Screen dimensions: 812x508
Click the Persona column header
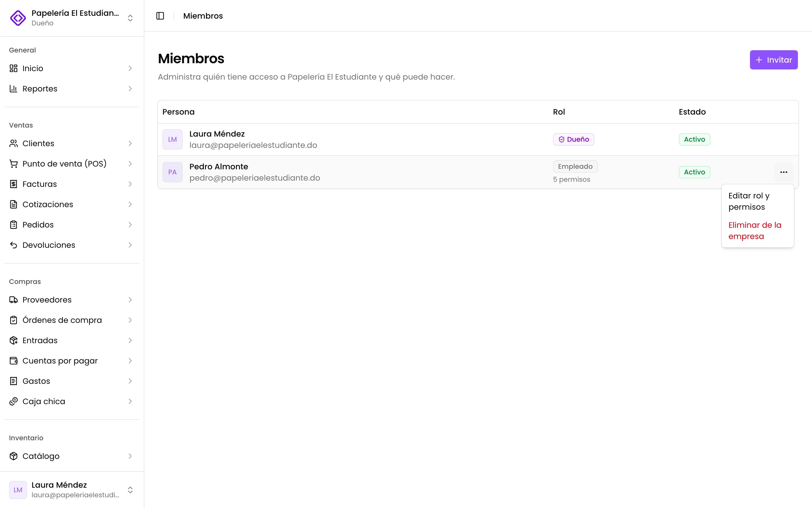pos(178,112)
